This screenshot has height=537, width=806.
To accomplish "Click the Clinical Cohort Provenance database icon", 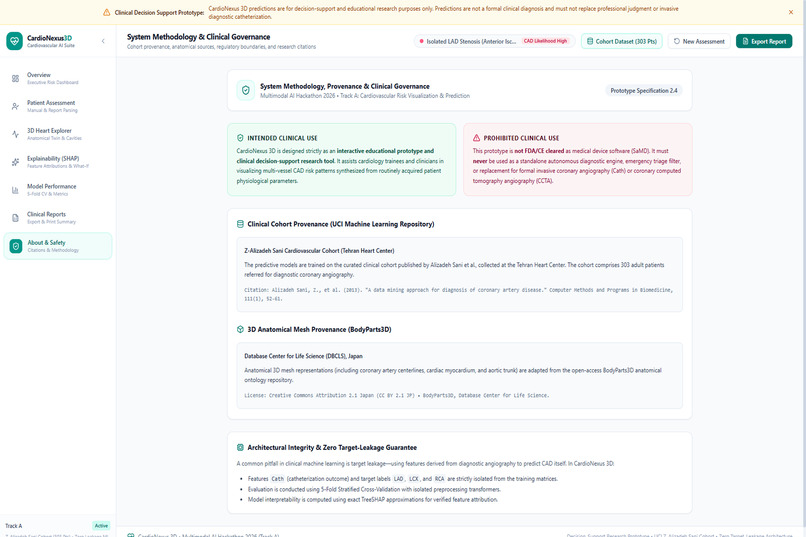I will (240, 224).
